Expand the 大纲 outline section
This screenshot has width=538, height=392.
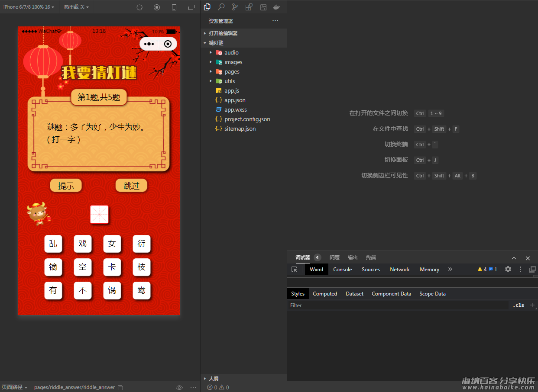pyautogui.click(x=243, y=378)
